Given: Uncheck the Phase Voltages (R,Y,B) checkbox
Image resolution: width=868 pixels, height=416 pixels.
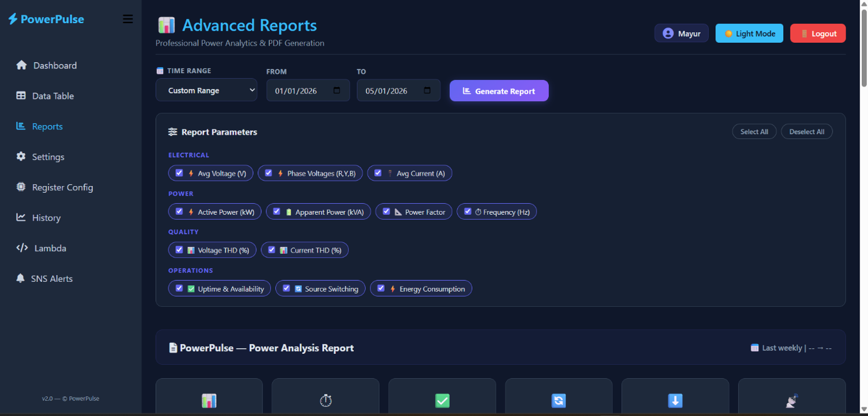Looking at the screenshot, I should click(269, 173).
